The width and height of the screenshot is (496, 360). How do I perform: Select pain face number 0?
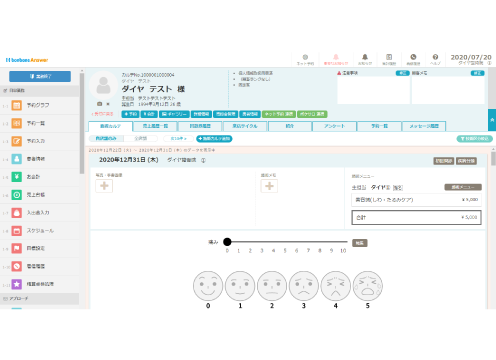(208, 286)
